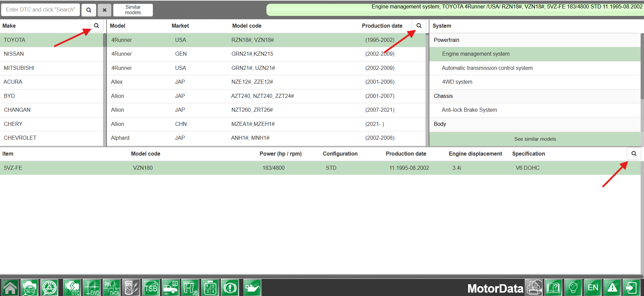The image size is (644, 296).
Task: Switch language with the EN button
Action: click(593, 288)
